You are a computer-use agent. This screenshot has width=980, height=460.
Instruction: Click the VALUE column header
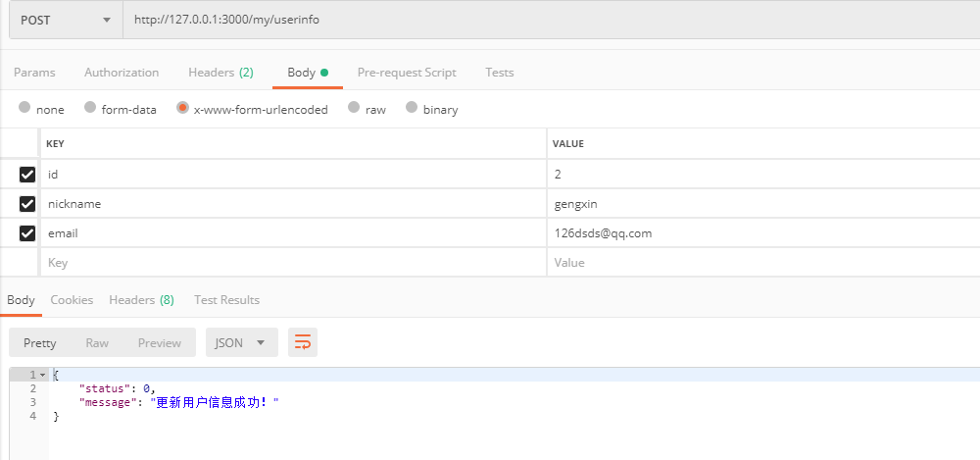(567, 144)
